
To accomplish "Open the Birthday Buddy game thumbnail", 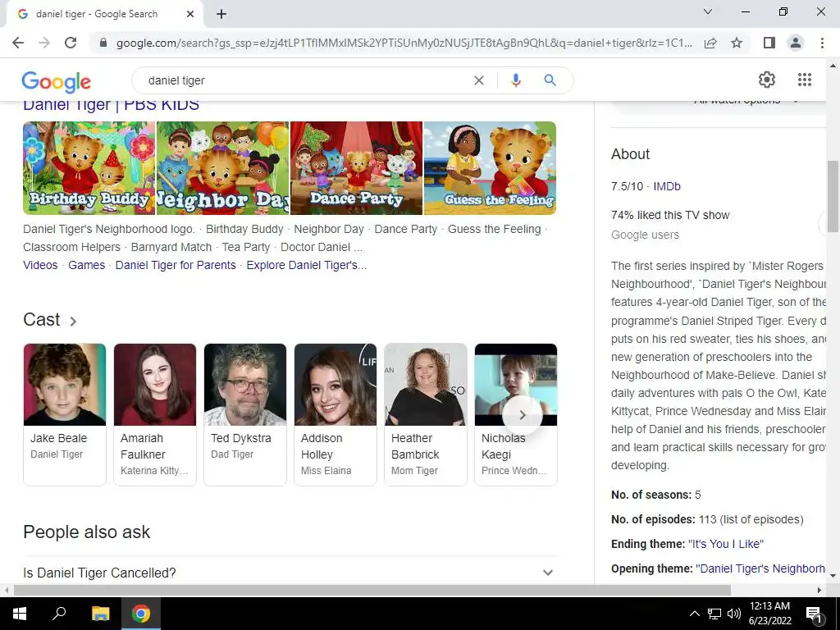I will pyautogui.click(x=89, y=167).
